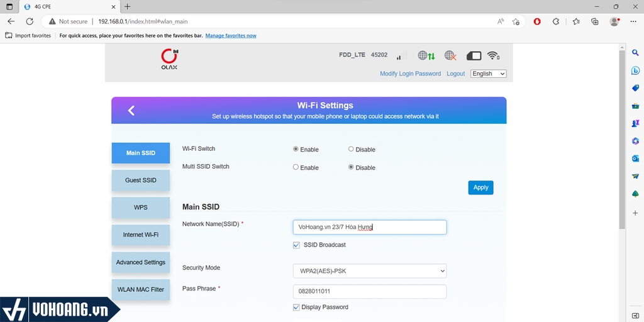Viewport: 644px width, 322px height.
Task: Click the network data transfer globe icon
Action: click(x=426, y=55)
